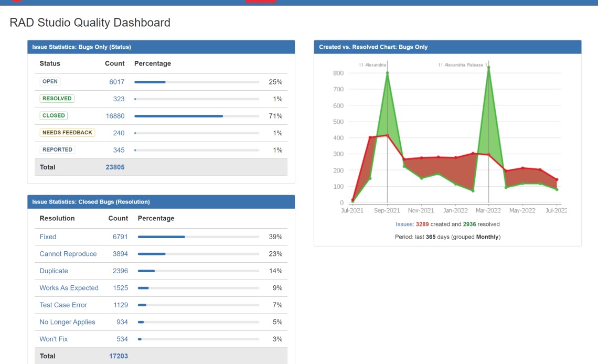Open the REPORTED status badge
The width and height of the screenshot is (598, 364).
point(57,149)
